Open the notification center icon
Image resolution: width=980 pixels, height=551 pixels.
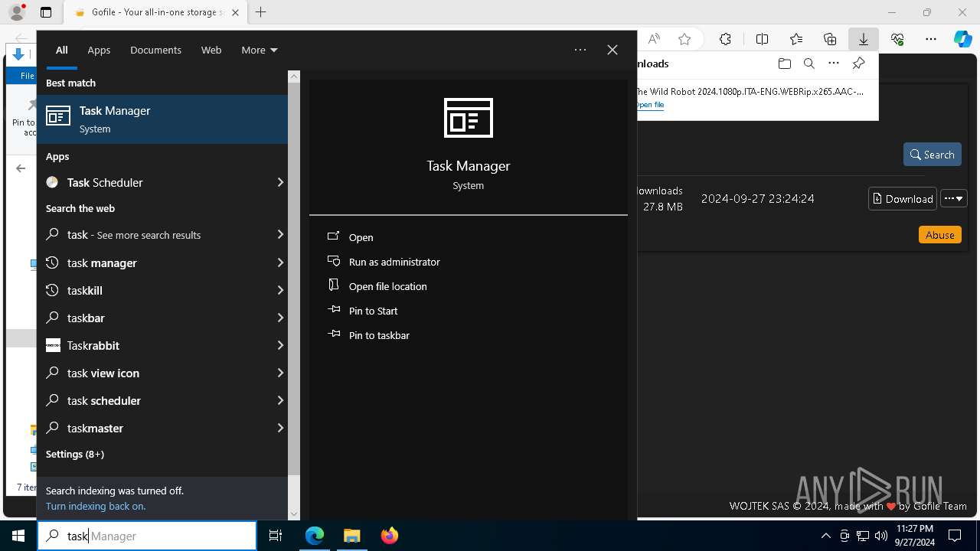tap(955, 536)
